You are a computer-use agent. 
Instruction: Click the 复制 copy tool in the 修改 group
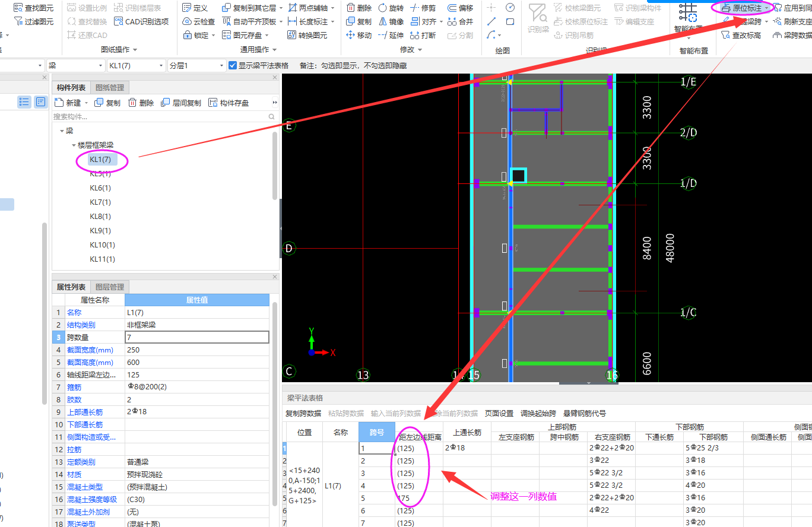pyautogui.click(x=359, y=21)
